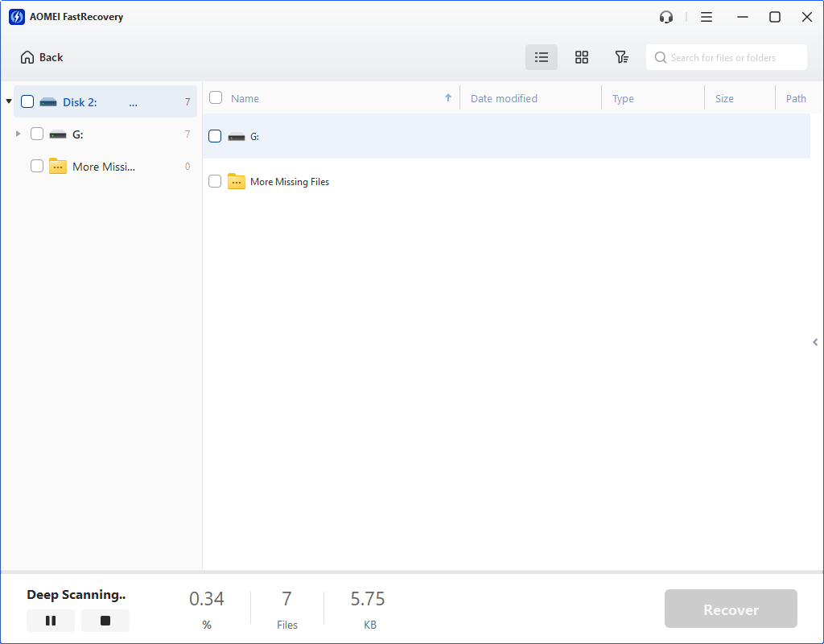Viewport: 824px width, 644px height.
Task: Open the headphone support center
Action: [665, 16]
